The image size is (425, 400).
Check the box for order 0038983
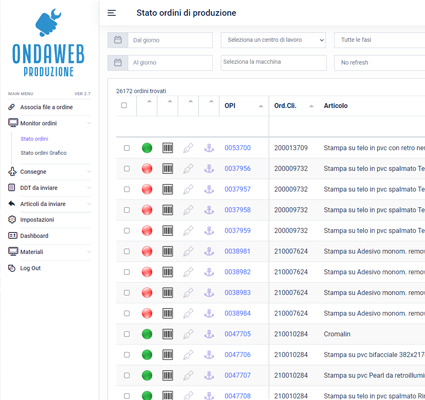click(127, 292)
